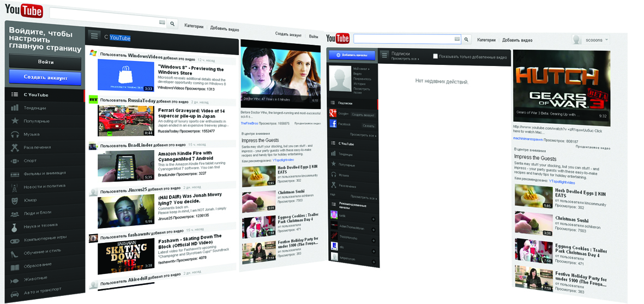Viewport: 644px width, 304px height.
Task: Select the Подписки item in right sidebar
Action: pos(352,104)
